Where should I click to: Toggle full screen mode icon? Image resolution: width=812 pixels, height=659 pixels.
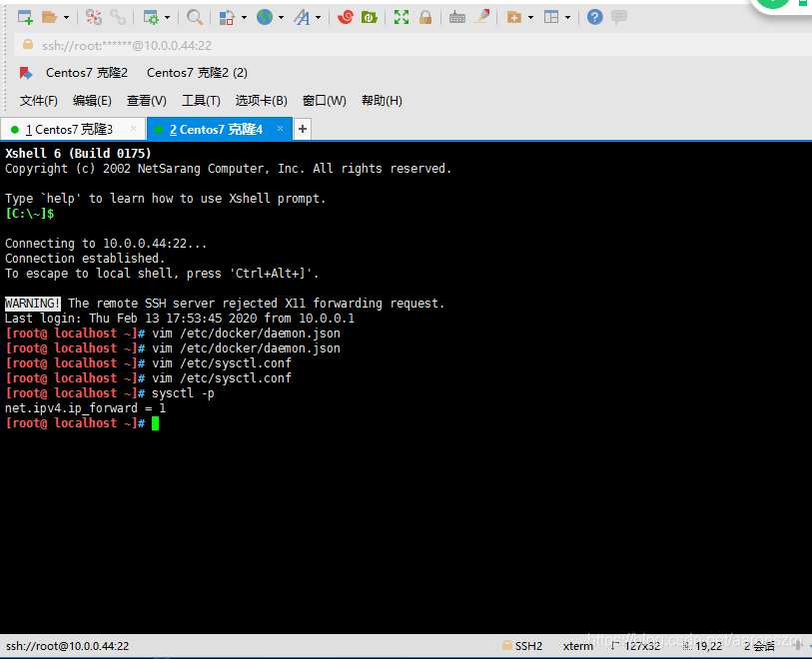tap(402, 17)
